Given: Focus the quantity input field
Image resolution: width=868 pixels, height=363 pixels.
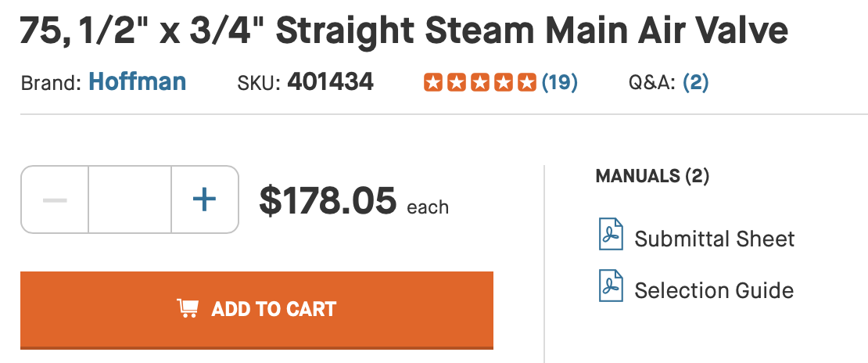Looking at the screenshot, I should (x=130, y=199).
